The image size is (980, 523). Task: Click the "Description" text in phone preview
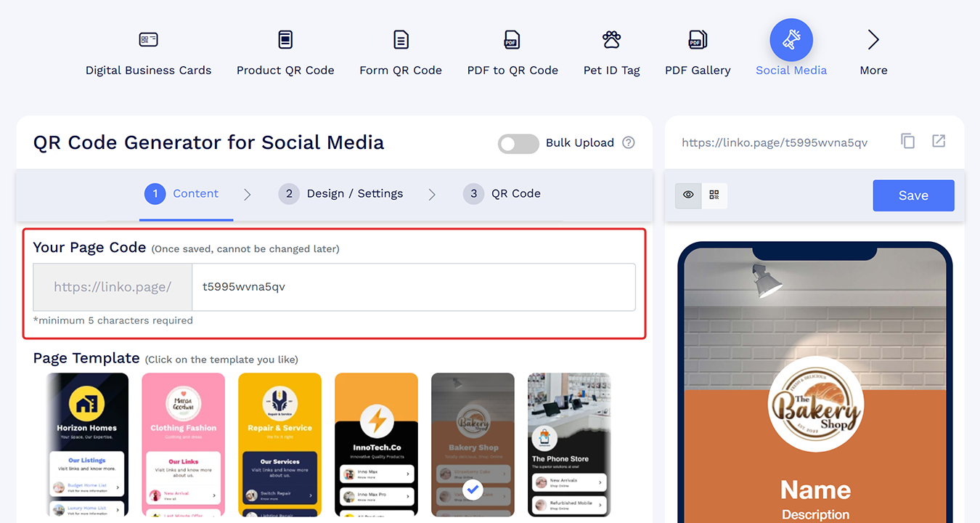815,514
